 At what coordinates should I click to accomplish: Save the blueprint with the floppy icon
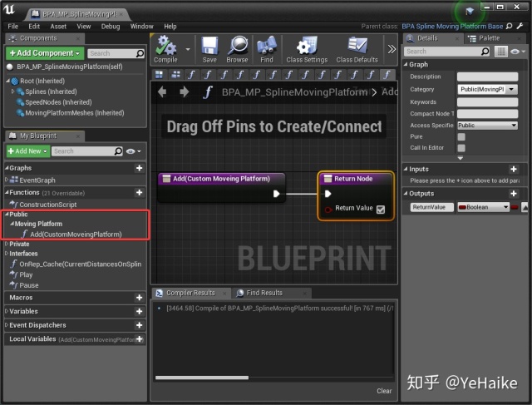[209, 49]
